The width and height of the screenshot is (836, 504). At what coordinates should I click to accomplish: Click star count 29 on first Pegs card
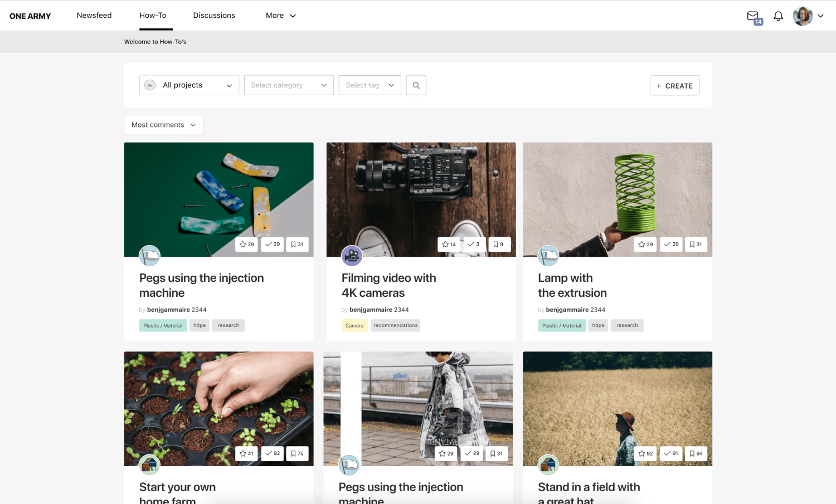pos(247,244)
